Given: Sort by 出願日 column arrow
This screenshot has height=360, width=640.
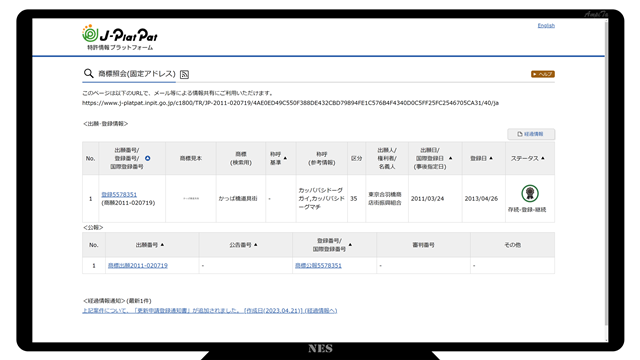Looking at the screenshot, I should 451,158.
